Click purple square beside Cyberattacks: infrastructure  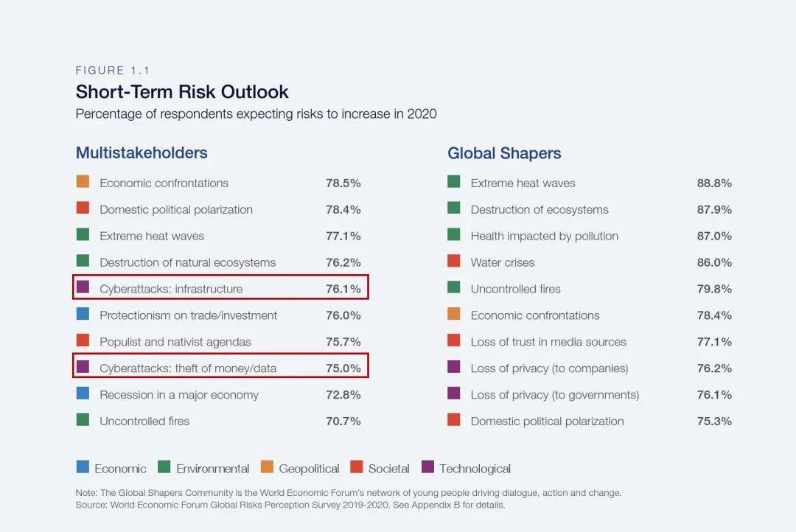[x=83, y=287]
